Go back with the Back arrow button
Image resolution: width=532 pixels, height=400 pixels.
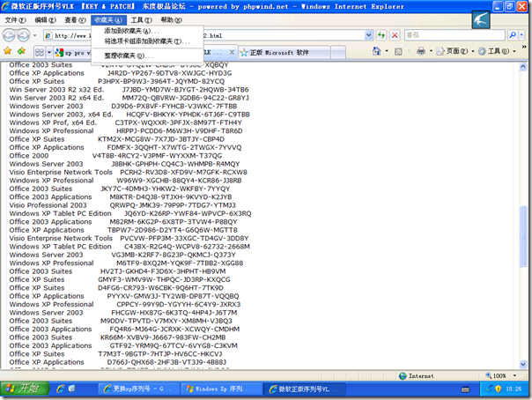[x=9, y=35]
